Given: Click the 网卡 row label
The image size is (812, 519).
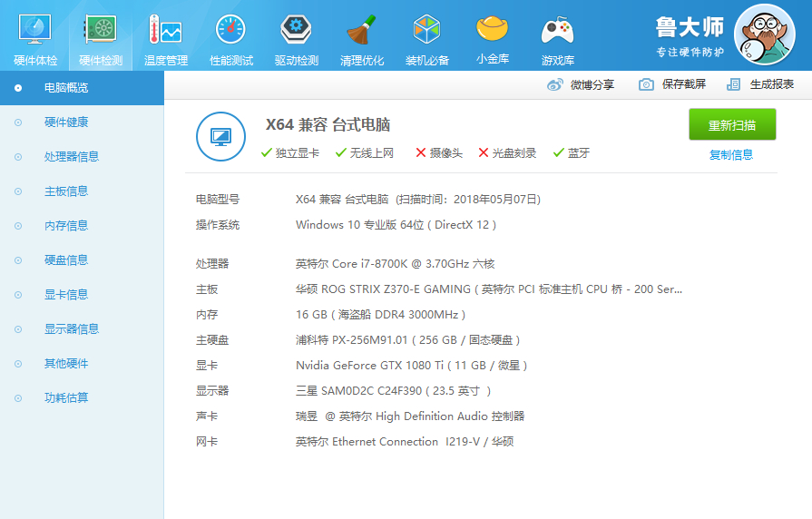Looking at the screenshot, I should (207, 441).
